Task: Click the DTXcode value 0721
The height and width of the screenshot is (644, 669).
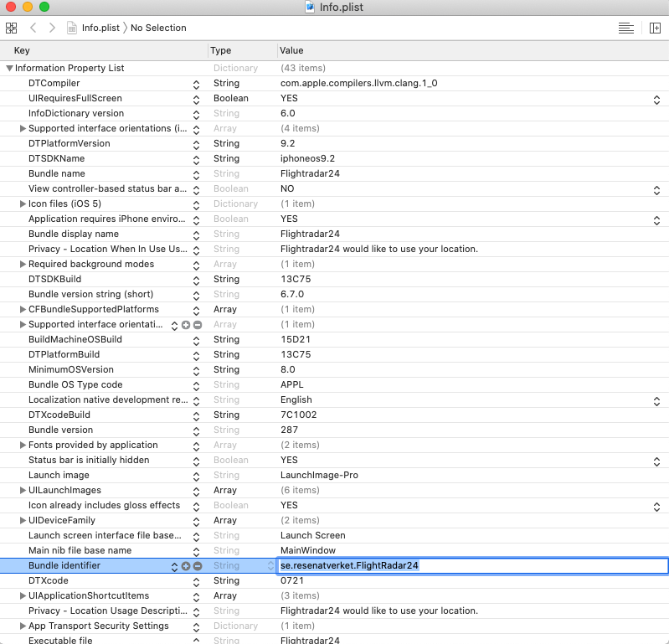Action: coord(292,581)
